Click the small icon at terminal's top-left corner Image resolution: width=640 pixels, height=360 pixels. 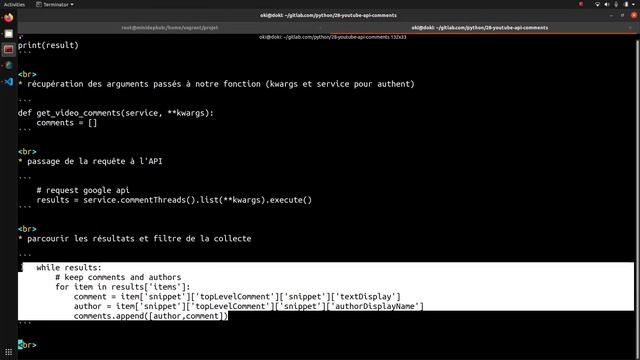(20, 37)
